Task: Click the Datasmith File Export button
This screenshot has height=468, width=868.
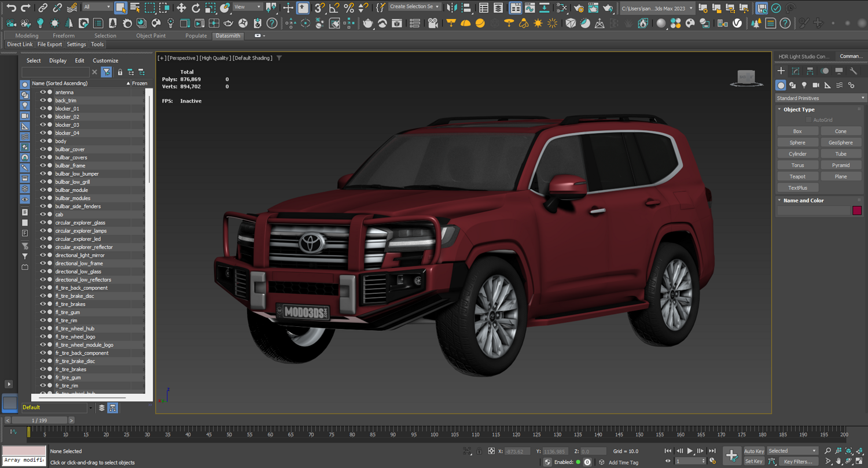Action: 50,45
